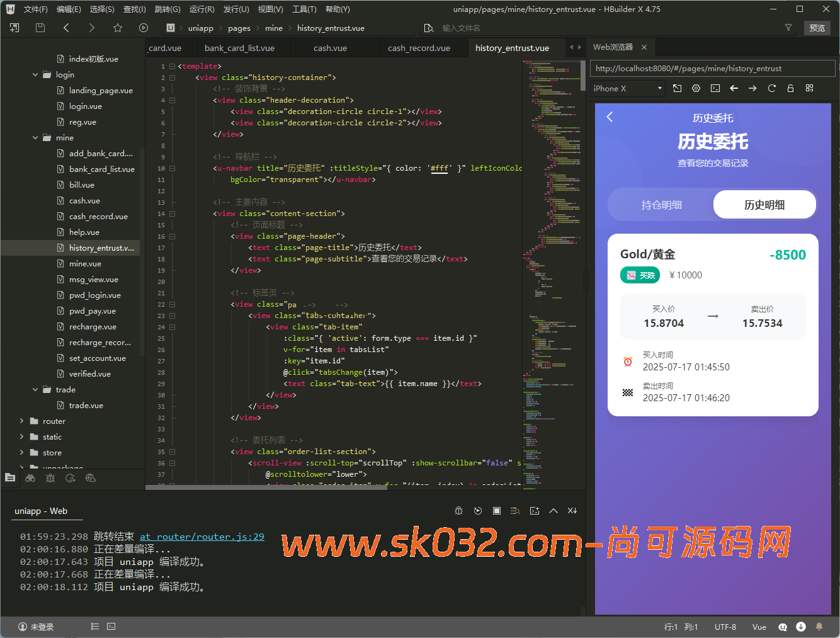Click the filter icon next to the 预览 button

point(788,28)
